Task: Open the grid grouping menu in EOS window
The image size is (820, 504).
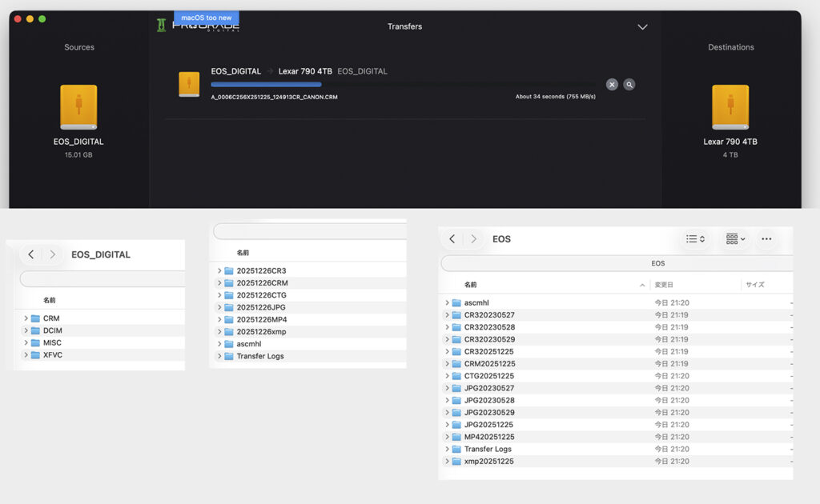Action: point(735,238)
